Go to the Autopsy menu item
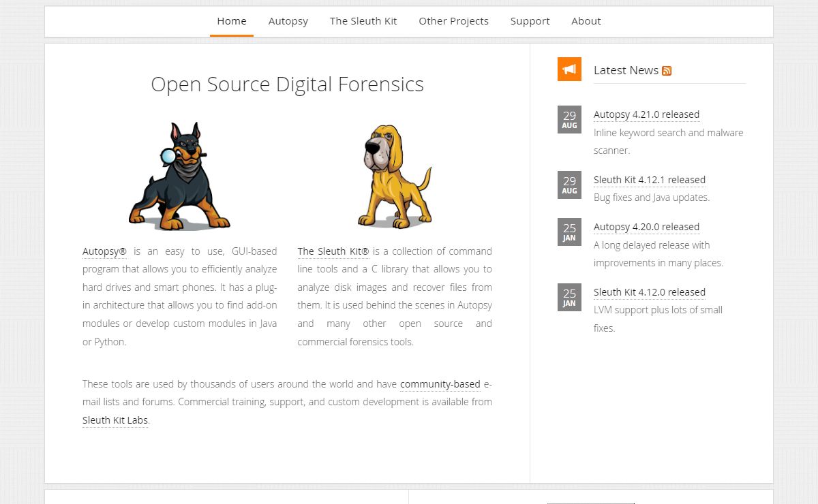The height and width of the screenshot is (504, 818). point(288,21)
